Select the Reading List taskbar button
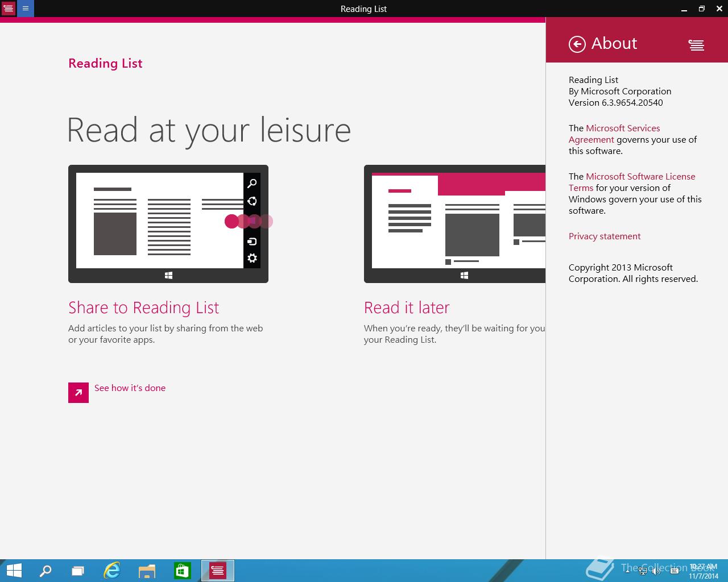The image size is (728, 582). coord(217,570)
